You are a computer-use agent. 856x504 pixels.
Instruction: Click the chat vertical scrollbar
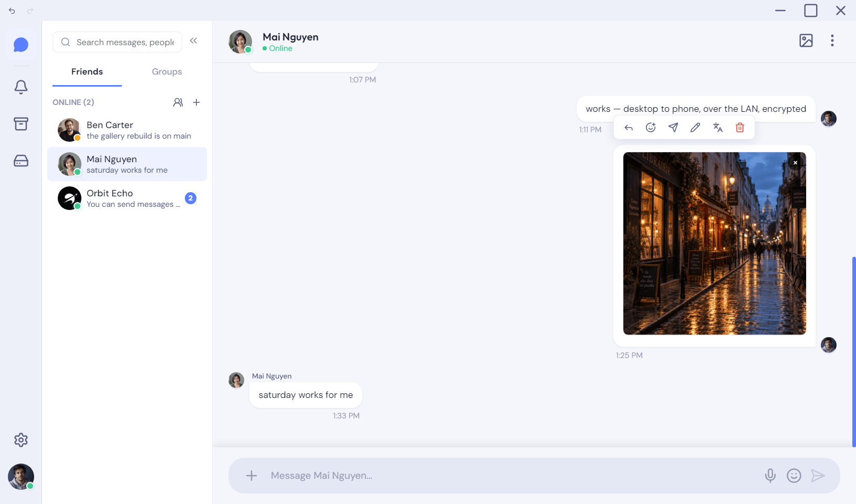tap(854, 352)
